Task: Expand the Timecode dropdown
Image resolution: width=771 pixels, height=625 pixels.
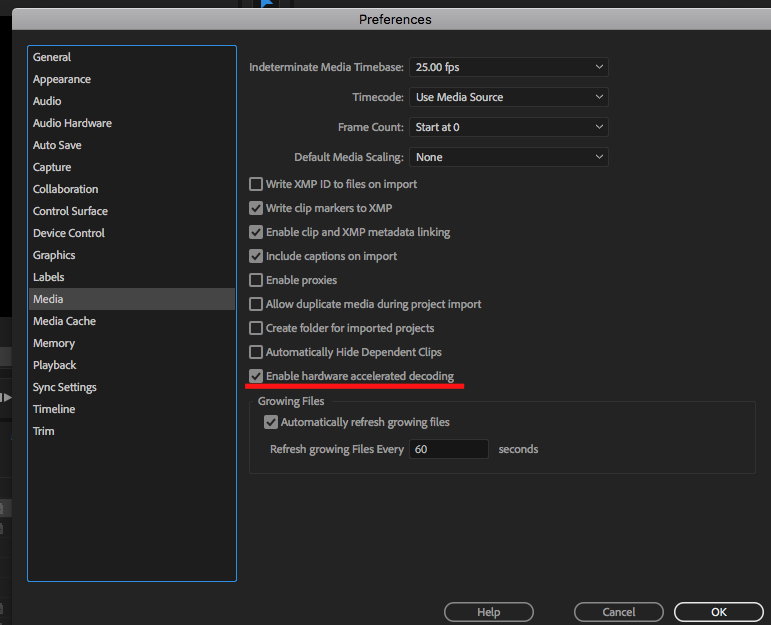Action: pos(508,97)
